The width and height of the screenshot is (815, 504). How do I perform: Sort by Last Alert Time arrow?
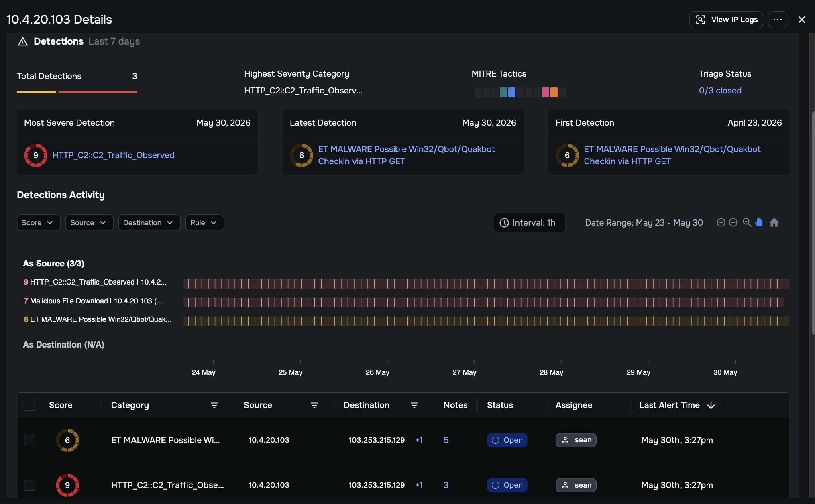(x=711, y=405)
